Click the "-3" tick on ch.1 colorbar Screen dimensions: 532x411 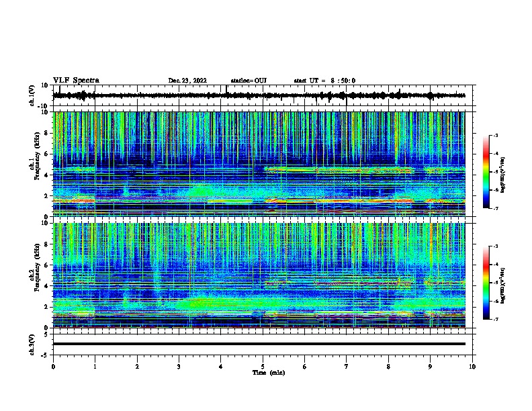(495, 136)
